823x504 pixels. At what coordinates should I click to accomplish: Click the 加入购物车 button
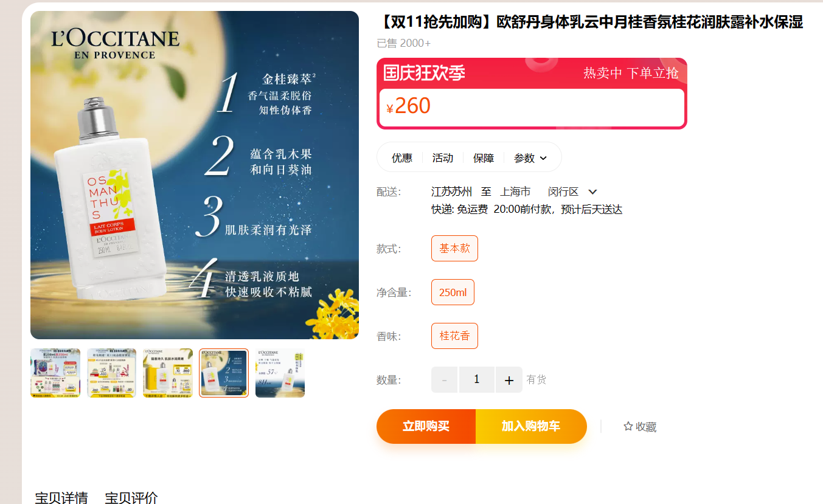point(531,426)
